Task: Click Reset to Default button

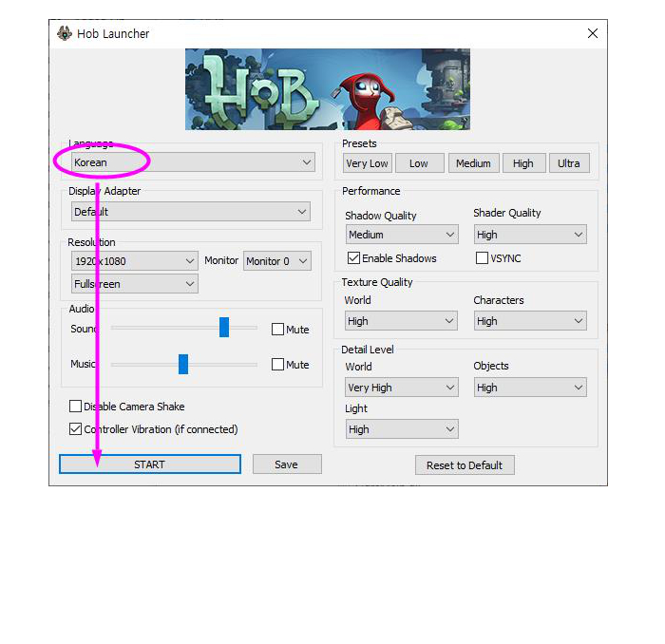Action: pos(465,465)
